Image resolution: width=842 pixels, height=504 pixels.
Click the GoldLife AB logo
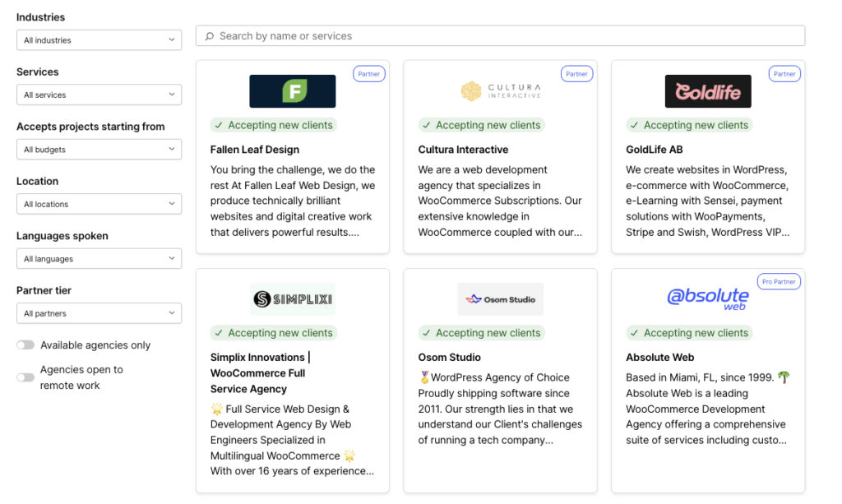coord(708,91)
